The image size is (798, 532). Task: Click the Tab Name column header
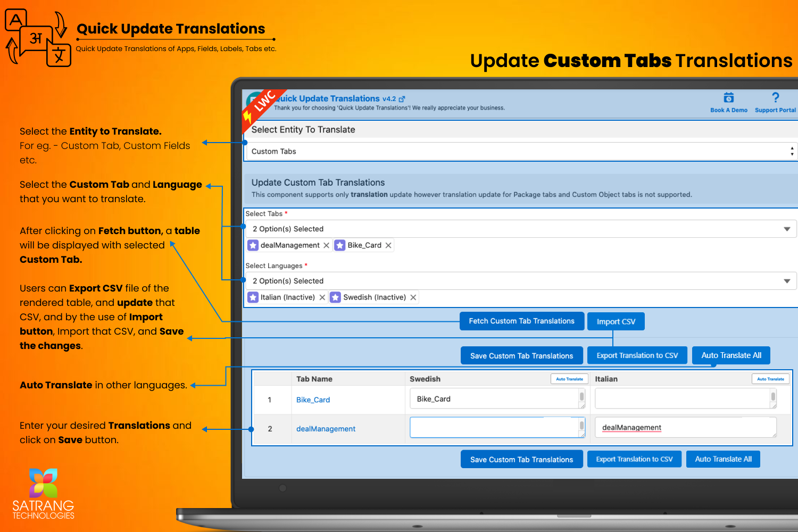click(314, 379)
